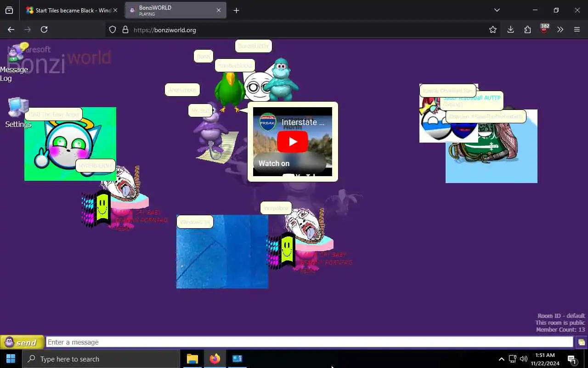Image resolution: width=588 pixels, height=368 pixels.
Task: Click the Member Count: 13 text
Action: pos(560,329)
